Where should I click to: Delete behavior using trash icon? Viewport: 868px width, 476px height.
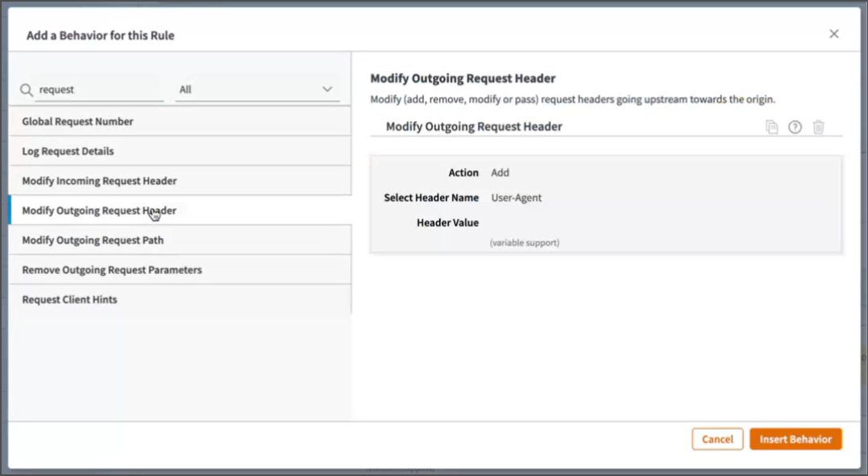click(818, 127)
